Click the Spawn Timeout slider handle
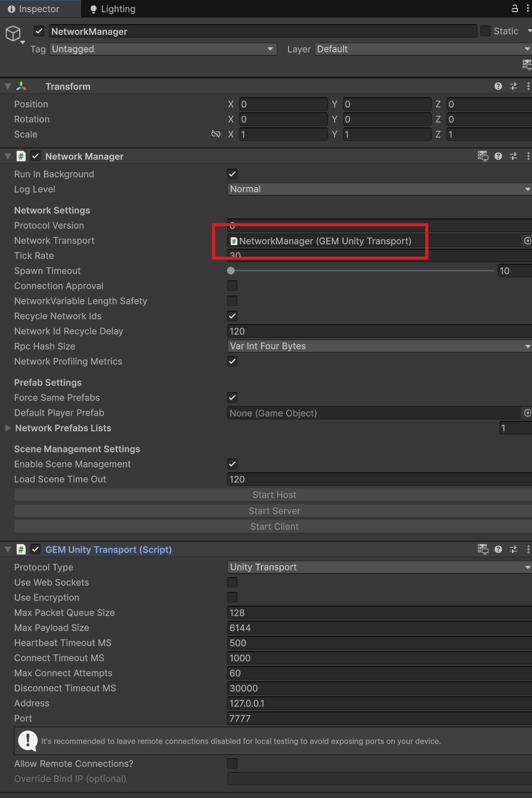 (231, 271)
